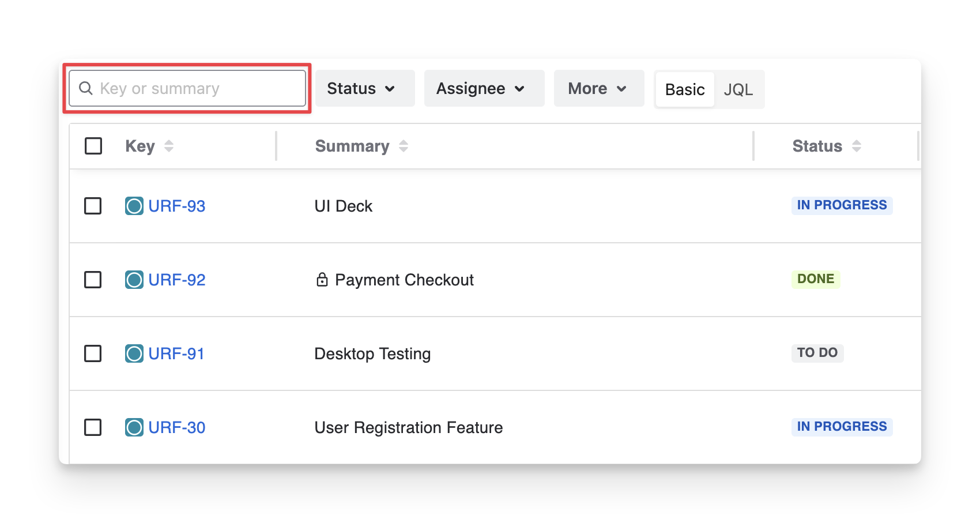
Task: Click the issue type icon beside URF-92
Action: tap(134, 280)
